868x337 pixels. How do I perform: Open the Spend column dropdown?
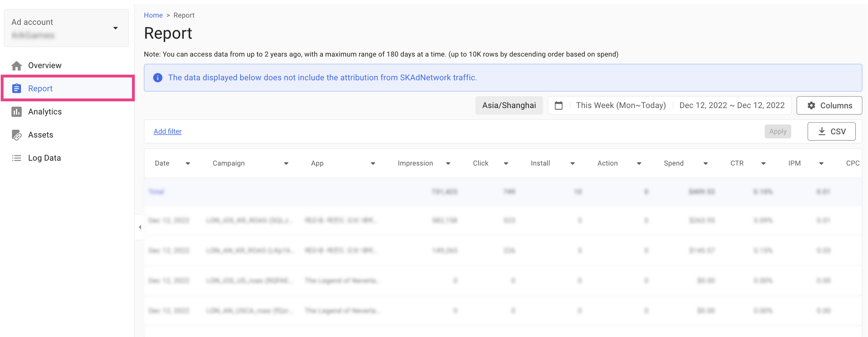pos(706,163)
